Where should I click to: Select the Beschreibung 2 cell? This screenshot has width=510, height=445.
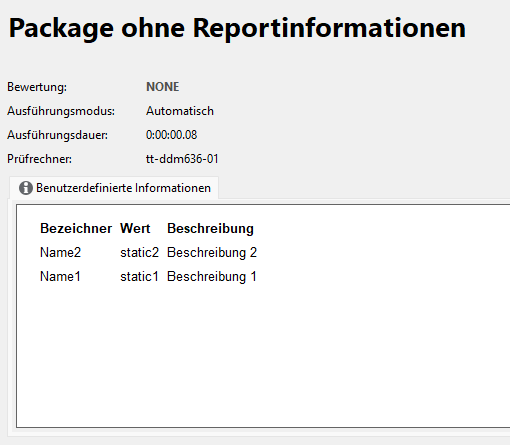(x=212, y=253)
